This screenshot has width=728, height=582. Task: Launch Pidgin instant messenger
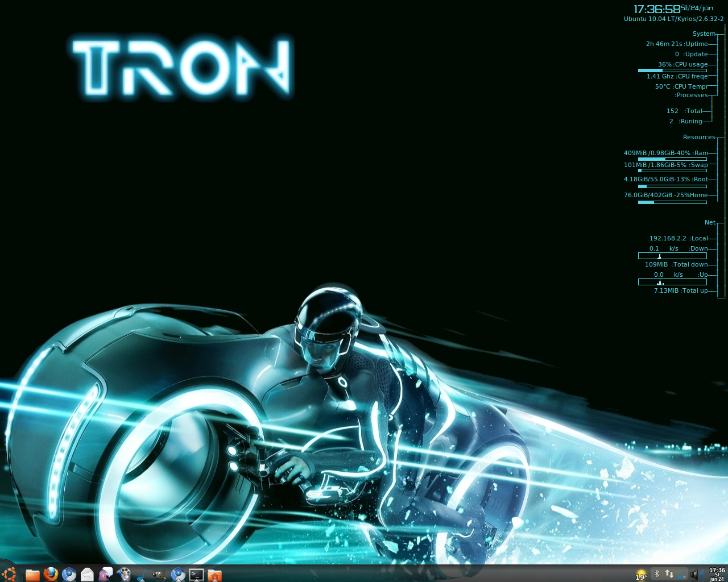[105, 575]
